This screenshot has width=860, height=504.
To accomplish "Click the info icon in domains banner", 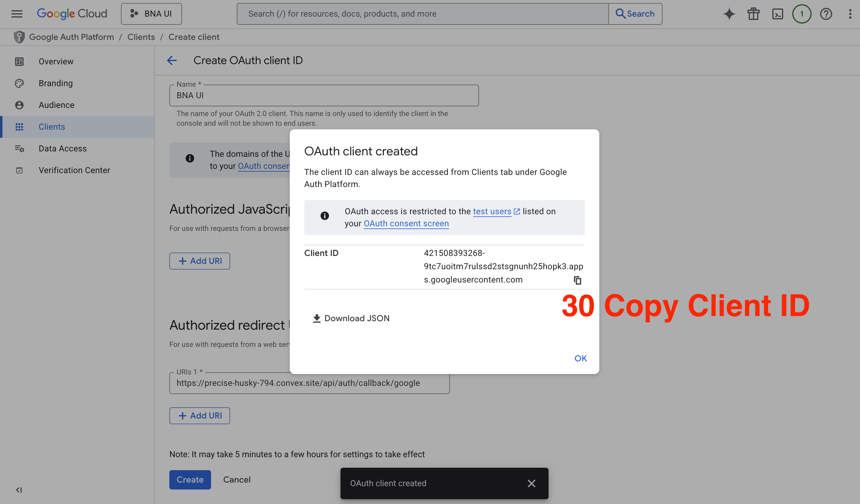I will [190, 158].
